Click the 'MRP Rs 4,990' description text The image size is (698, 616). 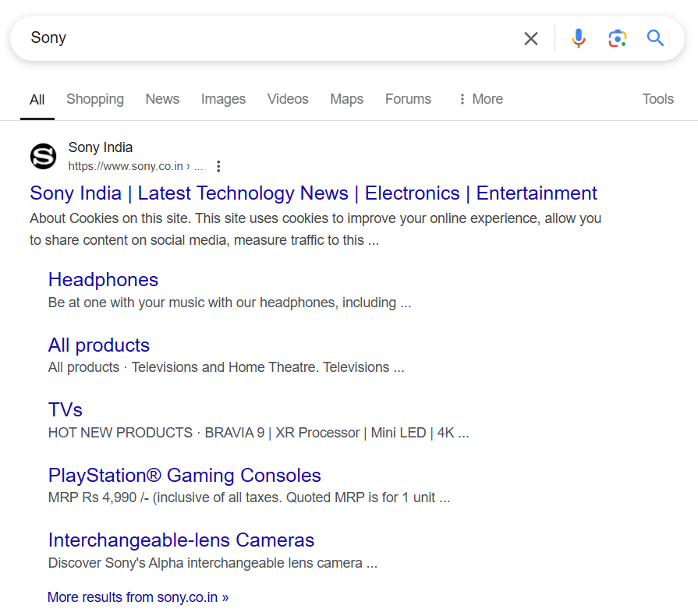pyautogui.click(x=250, y=497)
